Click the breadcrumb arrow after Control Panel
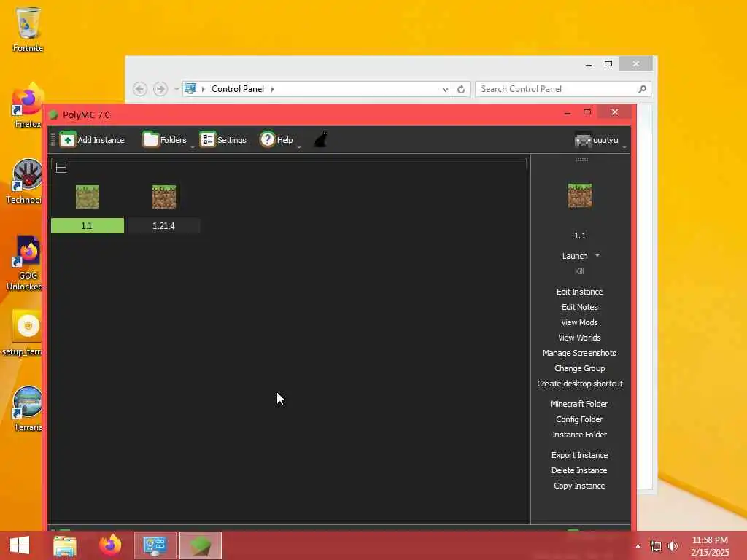The height and width of the screenshot is (560, 747). click(x=273, y=89)
